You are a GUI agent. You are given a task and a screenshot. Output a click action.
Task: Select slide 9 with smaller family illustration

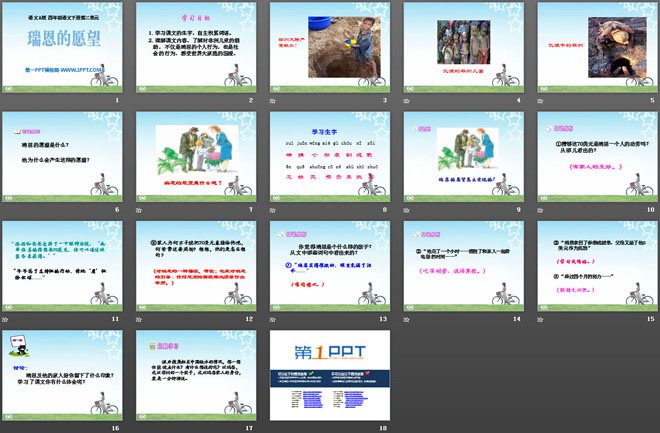click(464, 157)
